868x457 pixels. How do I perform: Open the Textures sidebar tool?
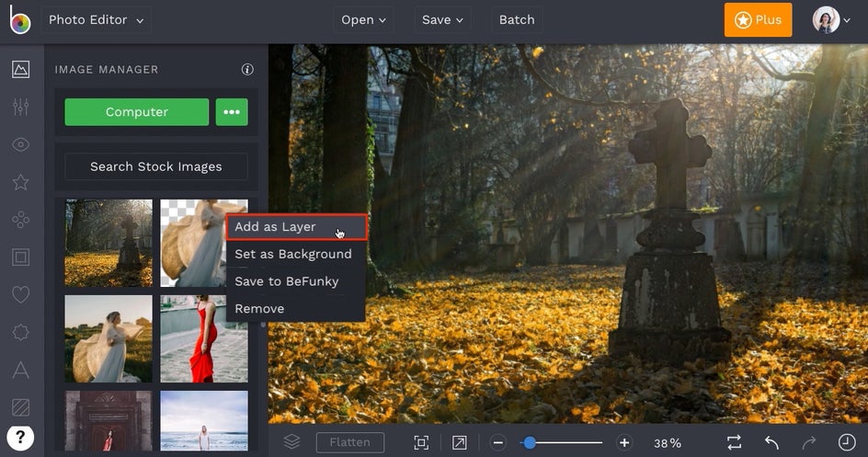point(21,407)
